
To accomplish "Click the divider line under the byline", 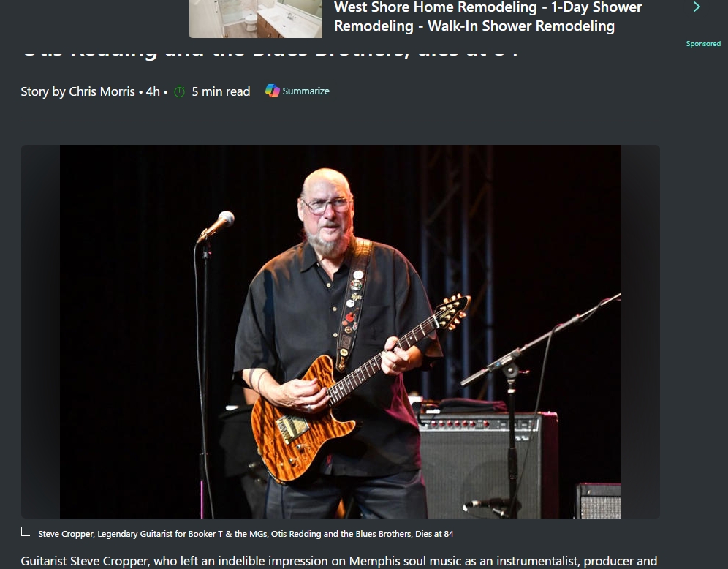I will (341, 121).
